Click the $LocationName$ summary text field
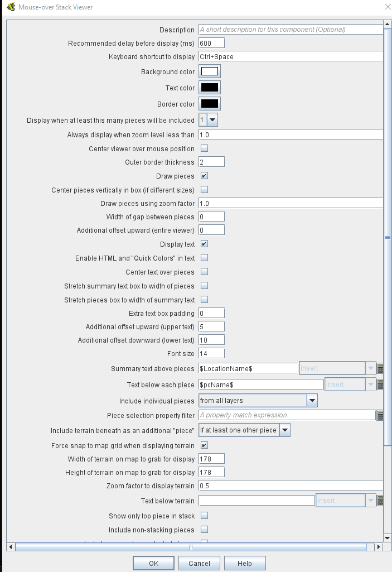Image resolution: width=392 pixels, height=572 pixels. (248, 368)
